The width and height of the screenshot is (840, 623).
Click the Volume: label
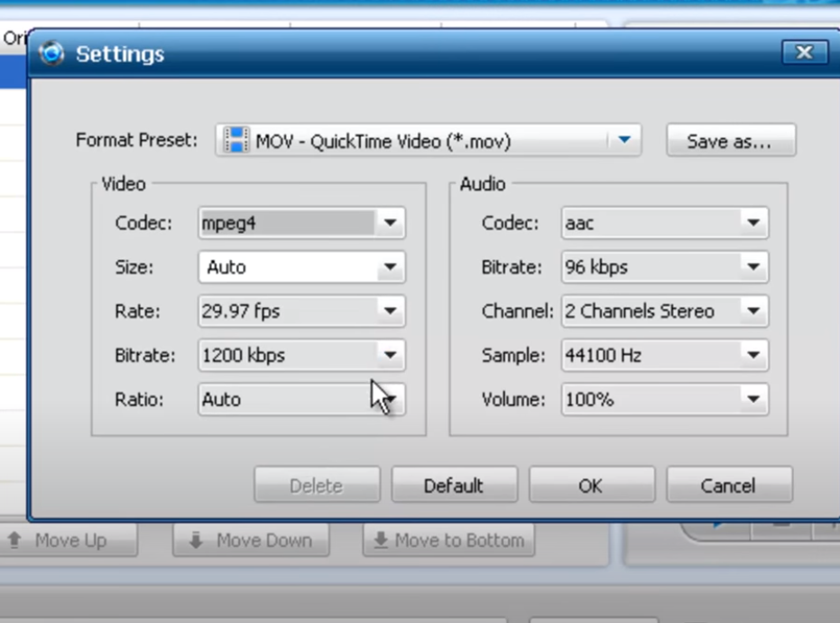pyautogui.click(x=513, y=399)
